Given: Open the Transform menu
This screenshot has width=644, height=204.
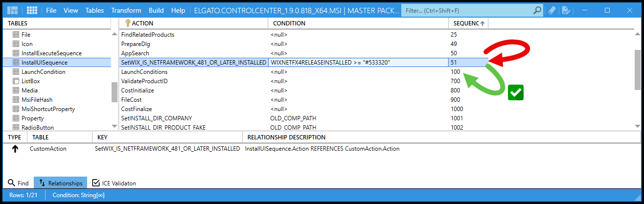Looking at the screenshot, I should 126,10.
